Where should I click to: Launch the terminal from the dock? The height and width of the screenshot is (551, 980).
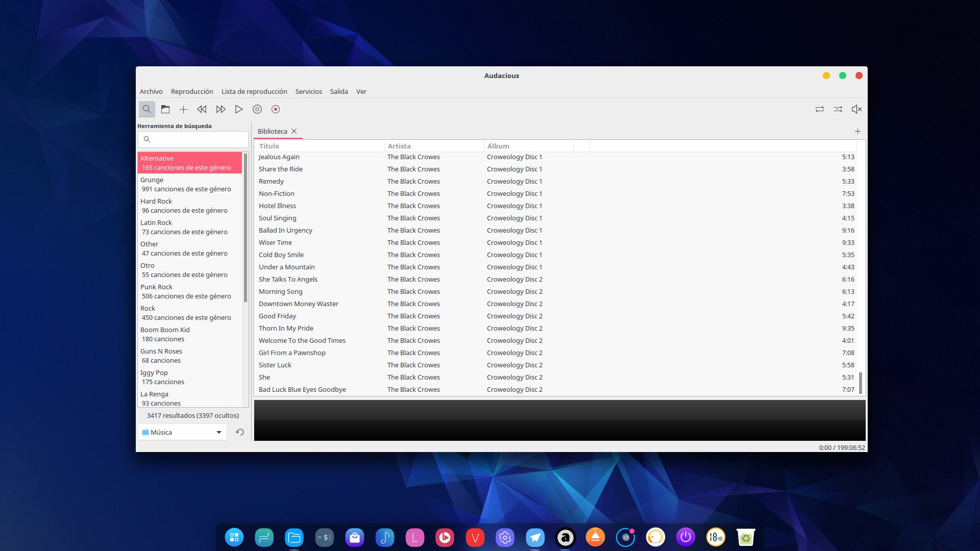(x=324, y=537)
